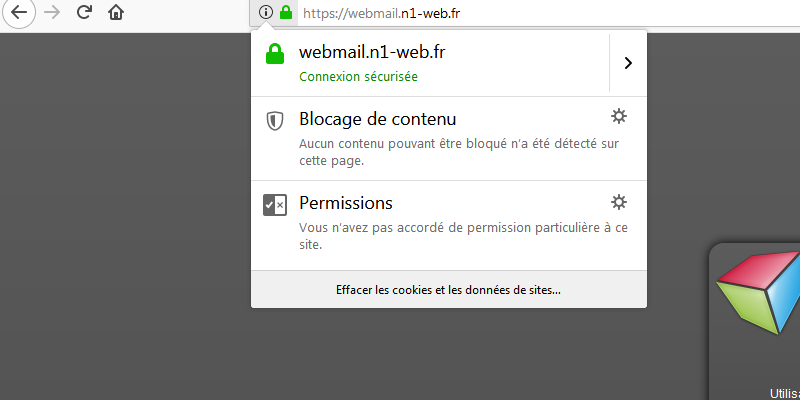800x400 pixels.
Task: Open Permissions settings gear
Action: pos(619,203)
